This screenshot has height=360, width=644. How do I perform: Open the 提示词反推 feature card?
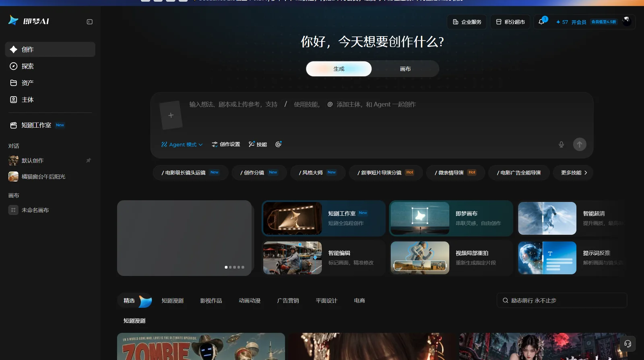tap(572, 258)
